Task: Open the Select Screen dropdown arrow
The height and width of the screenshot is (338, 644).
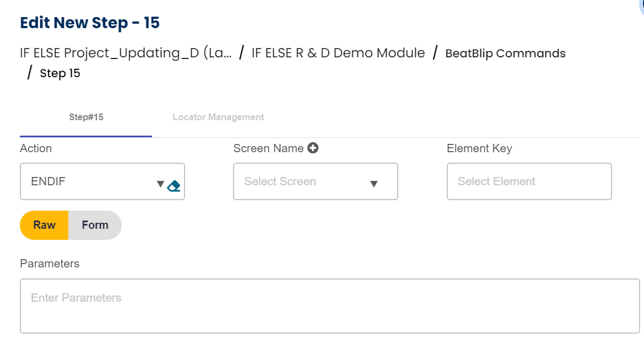Action: pos(374,184)
